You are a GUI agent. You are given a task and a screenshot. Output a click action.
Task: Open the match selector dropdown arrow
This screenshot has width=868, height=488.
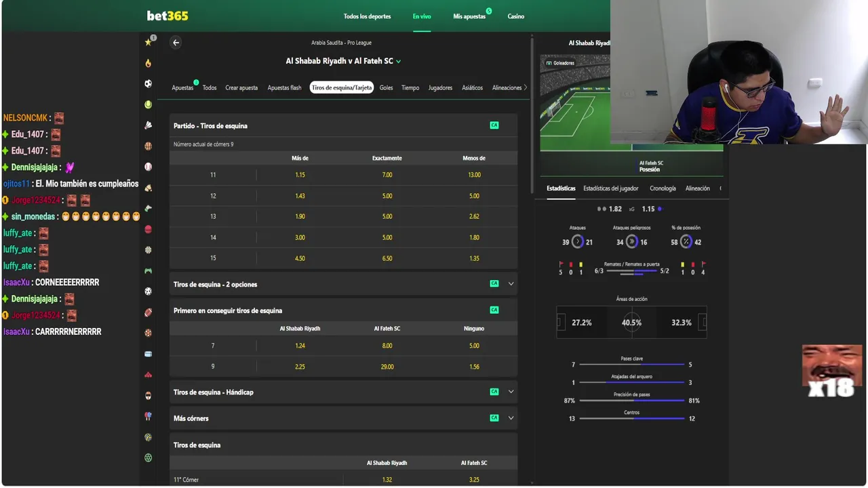coord(398,61)
